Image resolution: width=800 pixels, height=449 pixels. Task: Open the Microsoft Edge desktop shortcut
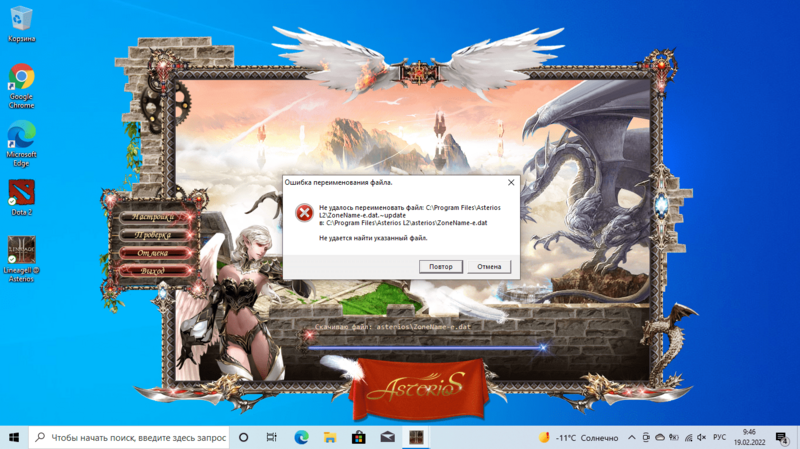click(21, 135)
